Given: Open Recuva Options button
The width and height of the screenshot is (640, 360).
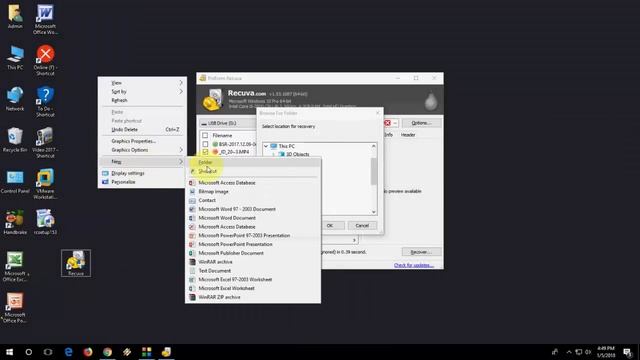Looking at the screenshot, I should tap(421, 123).
